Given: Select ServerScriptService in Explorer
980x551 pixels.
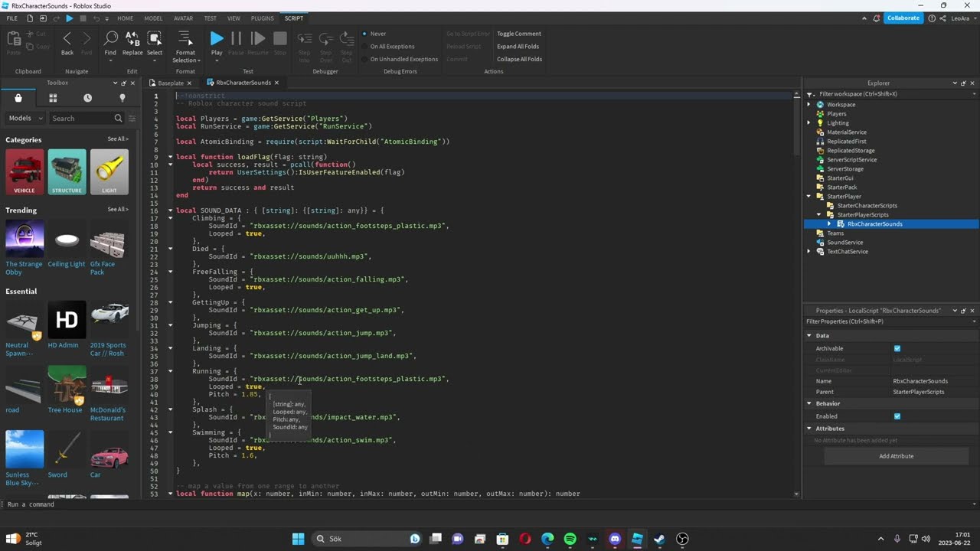Looking at the screenshot, I should click(852, 159).
